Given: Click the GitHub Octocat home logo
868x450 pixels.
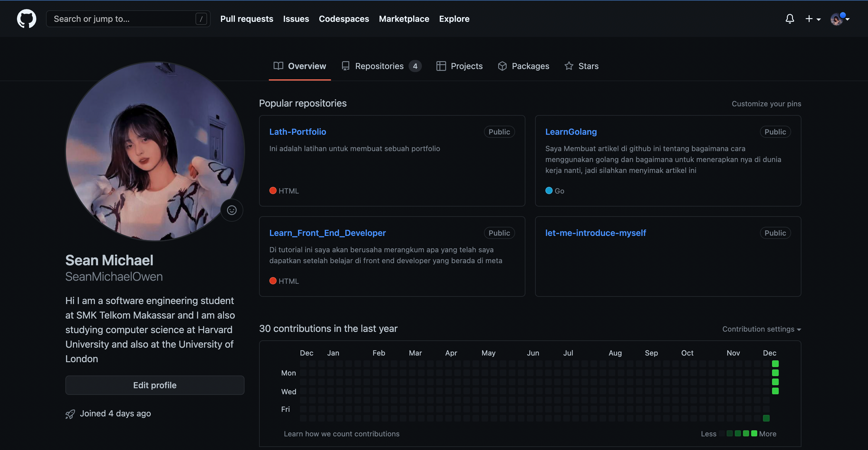Looking at the screenshot, I should tap(27, 18).
